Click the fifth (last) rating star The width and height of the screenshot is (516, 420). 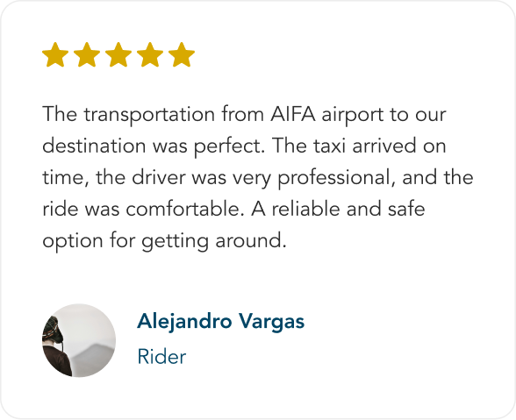[182, 54]
